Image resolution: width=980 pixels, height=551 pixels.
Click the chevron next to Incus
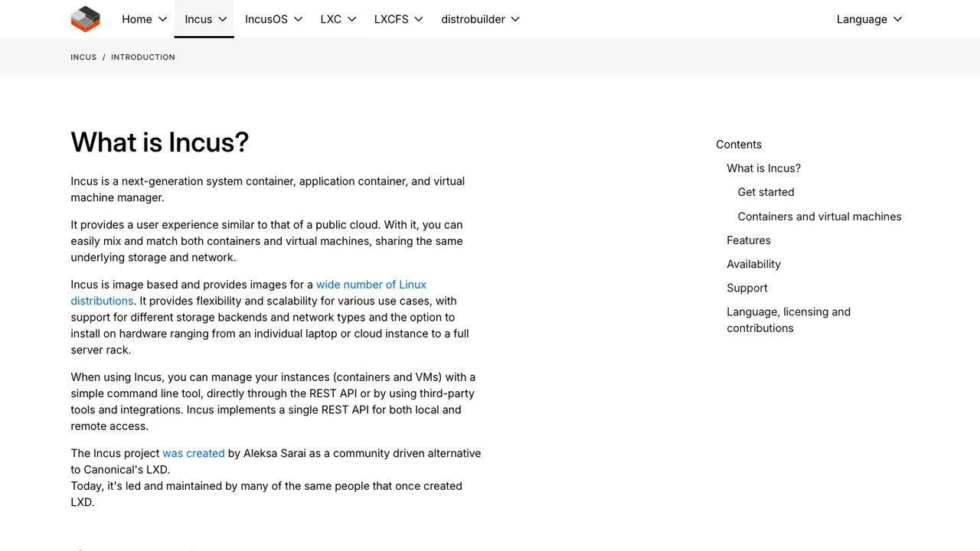coord(222,19)
